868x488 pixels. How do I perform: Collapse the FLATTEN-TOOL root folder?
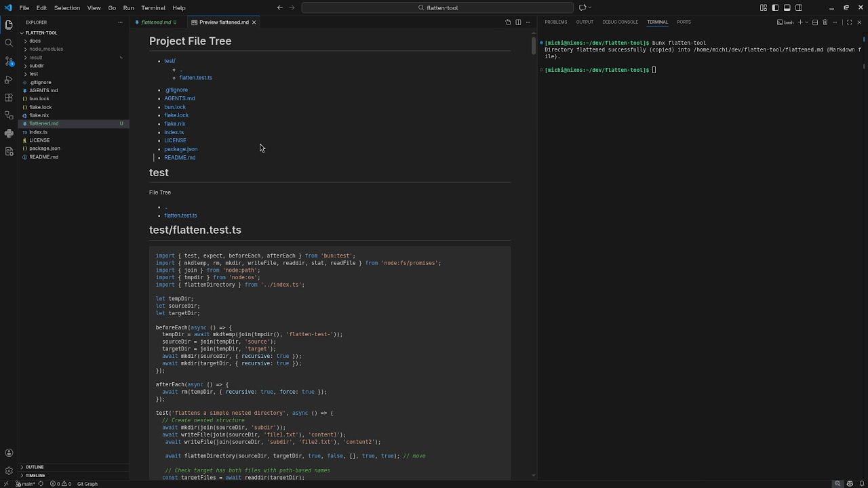coord(73,33)
